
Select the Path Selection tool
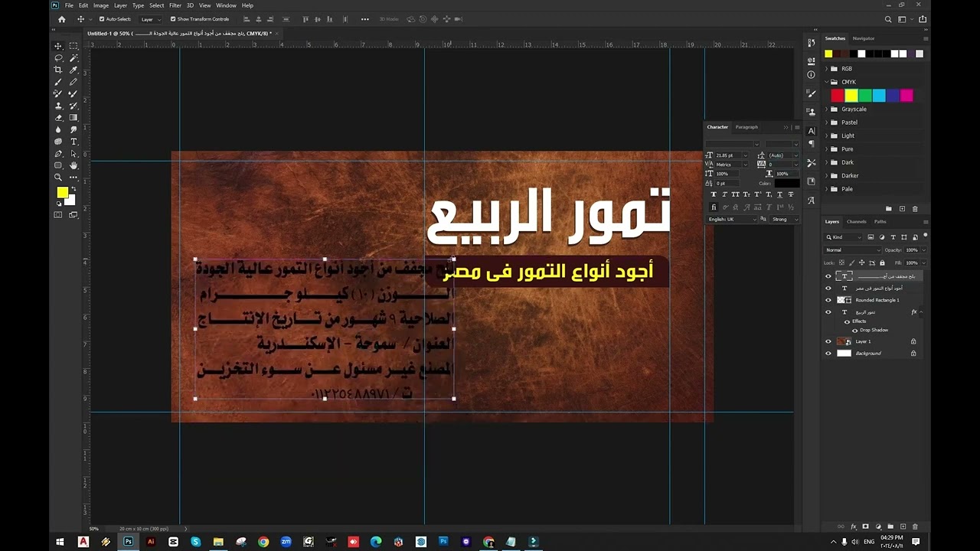click(x=73, y=153)
